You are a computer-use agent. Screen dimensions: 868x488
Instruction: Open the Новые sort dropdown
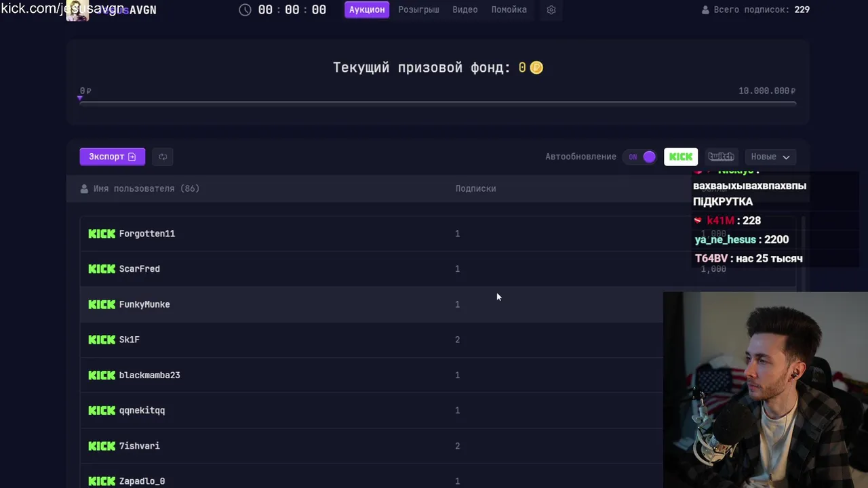(x=770, y=157)
